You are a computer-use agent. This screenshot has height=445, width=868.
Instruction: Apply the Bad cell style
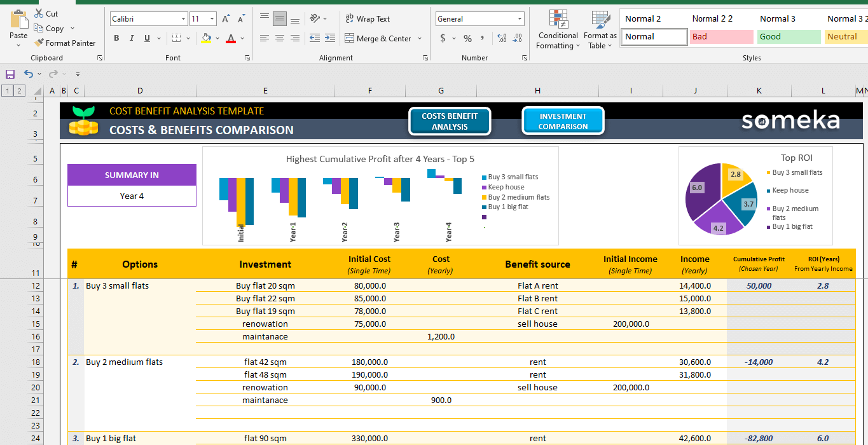721,36
